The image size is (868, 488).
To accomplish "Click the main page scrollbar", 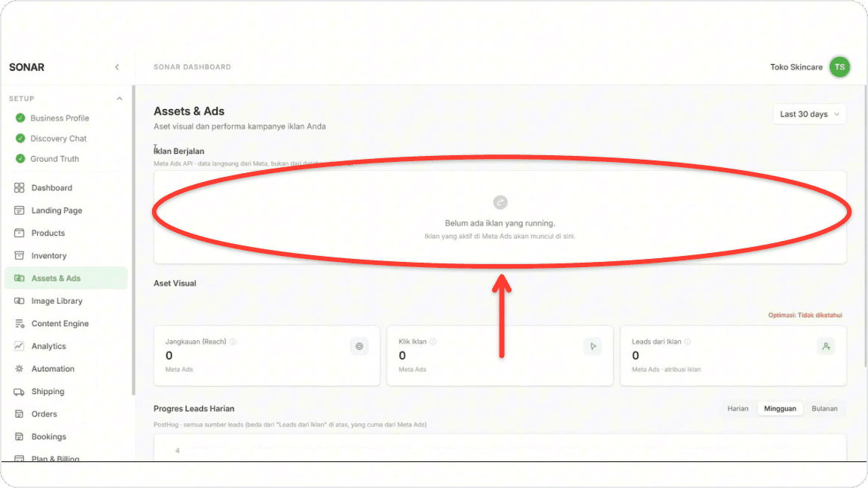I will click(865, 226).
